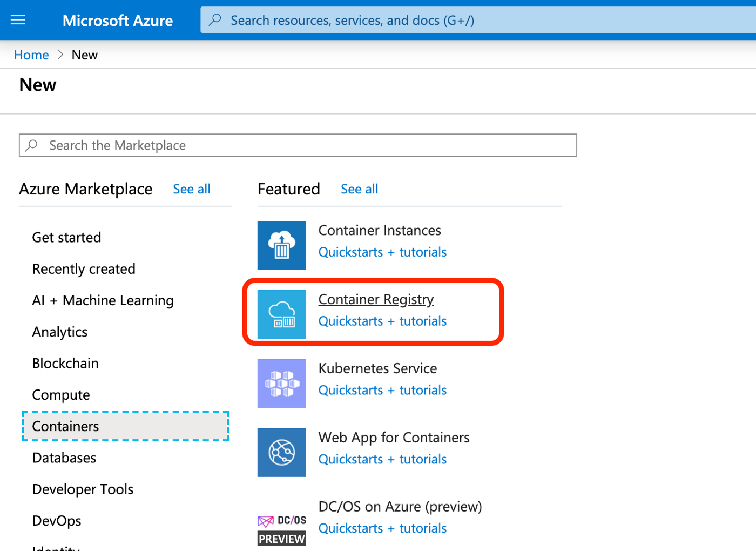Image resolution: width=756 pixels, height=551 pixels.
Task: Click the breadcrumb chevron separator
Action: [x=60, y=55]
